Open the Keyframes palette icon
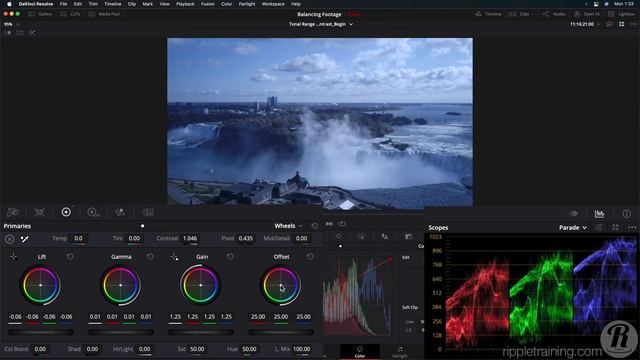 pyautogui.click(x=573, y=213)
